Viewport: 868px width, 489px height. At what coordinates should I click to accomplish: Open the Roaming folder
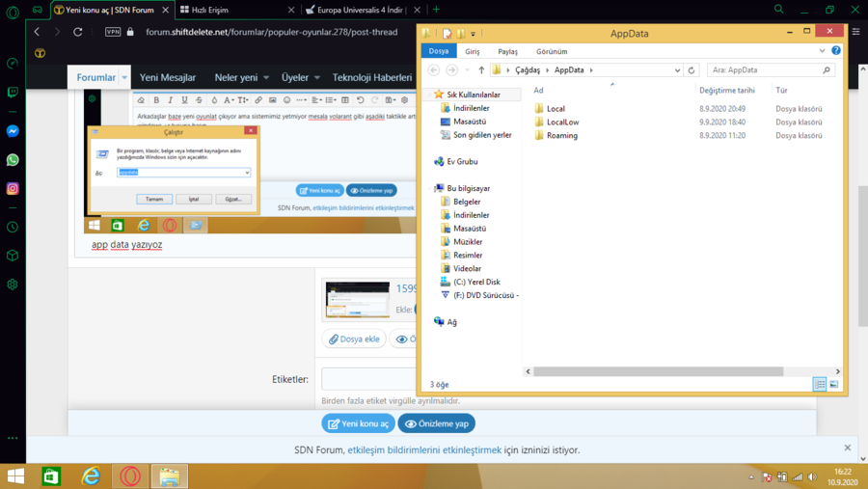(x=561, y=136)
